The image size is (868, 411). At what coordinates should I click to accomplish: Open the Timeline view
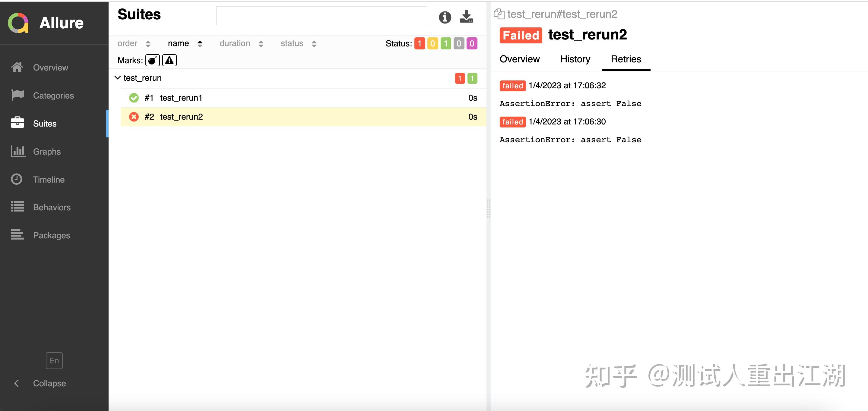point(49,179)
